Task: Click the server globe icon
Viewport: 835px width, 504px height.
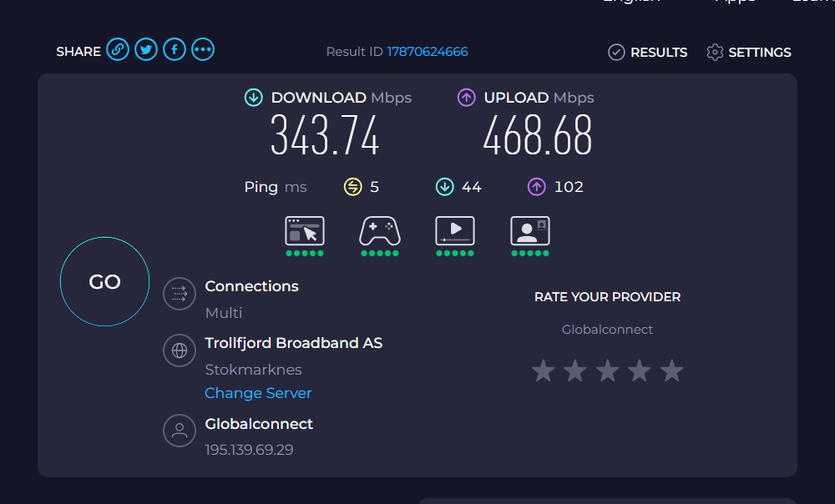Action: point(179,350)
